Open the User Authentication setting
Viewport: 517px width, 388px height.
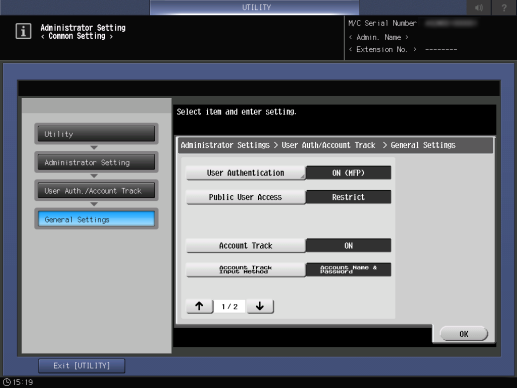tap(246, 173)
